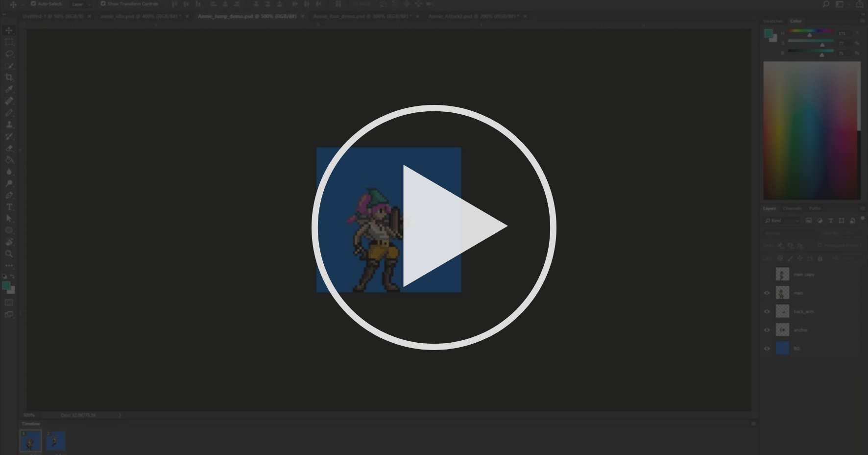The width and height of the screenshot is (868, 455).
Task: Hide the back_arm layer
Action: click(767, 311)
